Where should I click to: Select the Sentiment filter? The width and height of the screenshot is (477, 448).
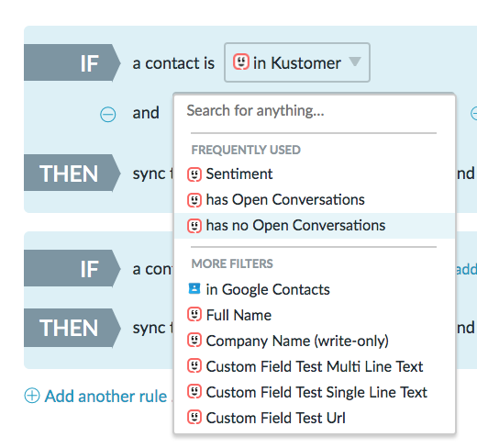[314, 174]
